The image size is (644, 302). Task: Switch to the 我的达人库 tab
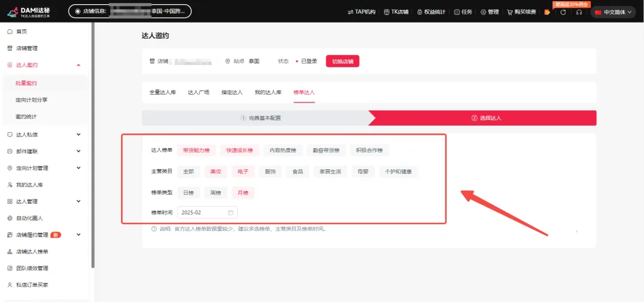coord(268,92)
